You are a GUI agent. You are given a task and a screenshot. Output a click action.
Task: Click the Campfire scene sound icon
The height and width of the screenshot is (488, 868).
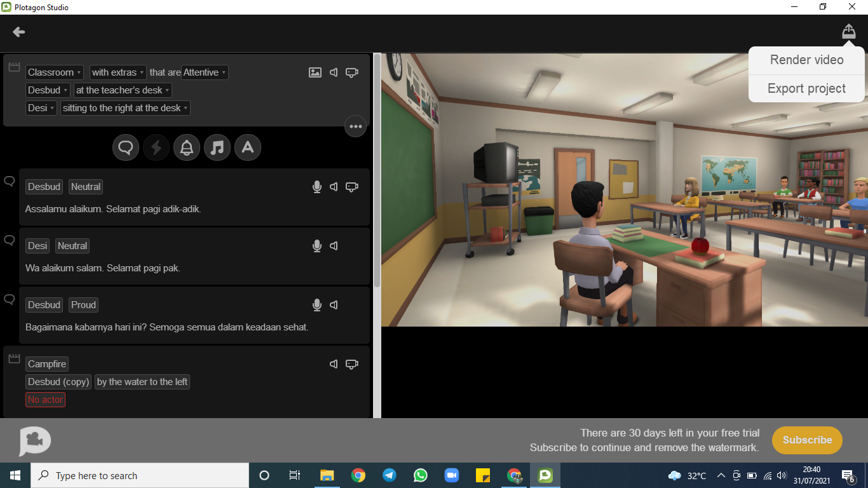coord(334,364)
